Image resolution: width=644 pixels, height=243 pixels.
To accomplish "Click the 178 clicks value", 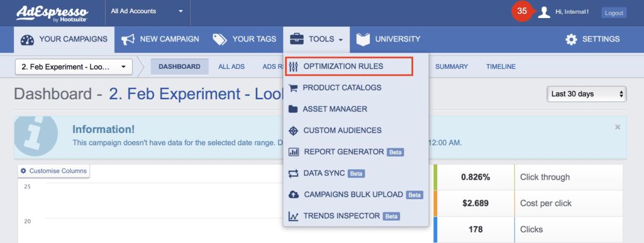I will click(x=475, y=229).
